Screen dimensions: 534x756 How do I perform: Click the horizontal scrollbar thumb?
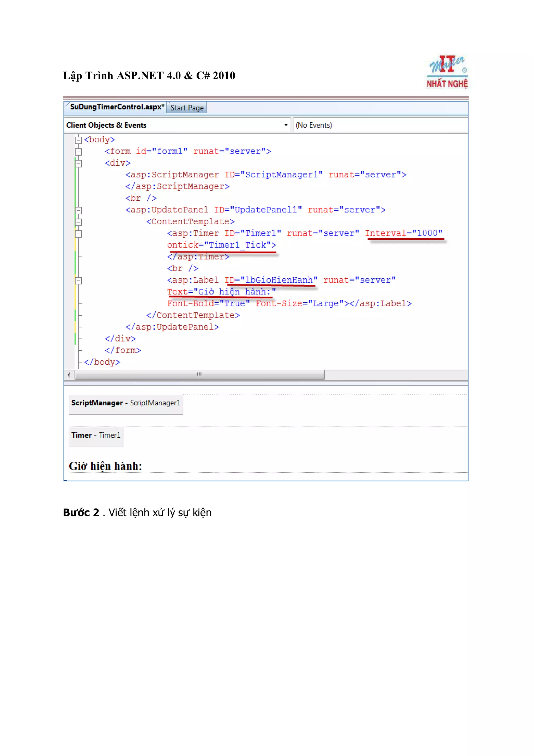tap(199, 375)
